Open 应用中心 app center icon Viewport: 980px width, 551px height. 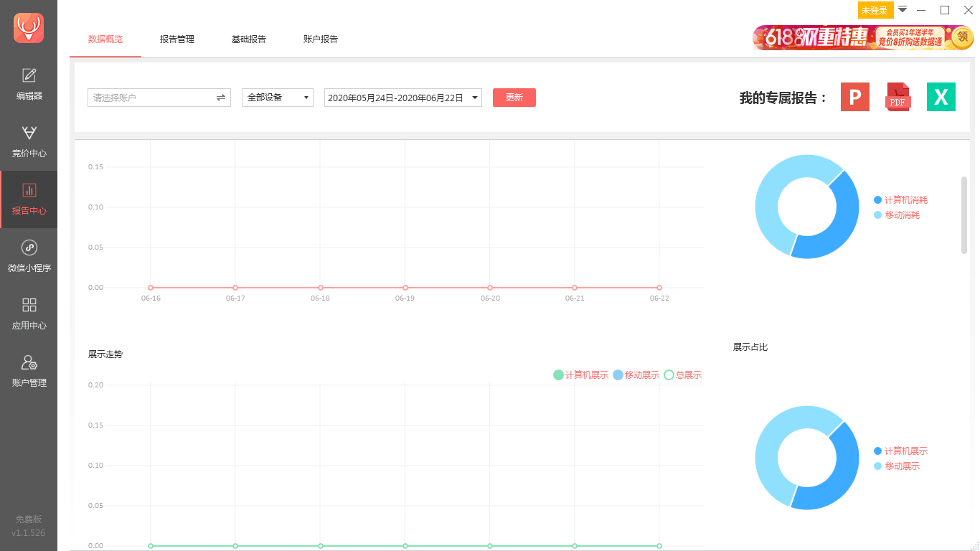tap(29, 314)
